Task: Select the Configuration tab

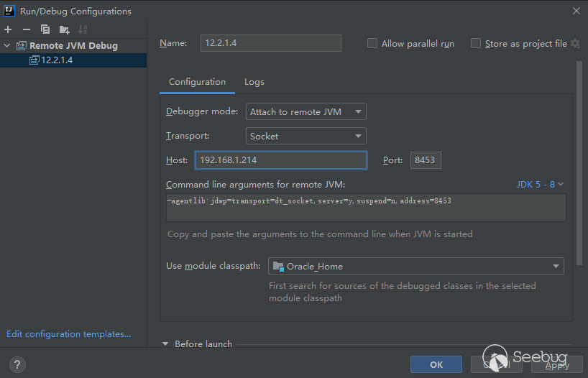Action: pos(197,82)
